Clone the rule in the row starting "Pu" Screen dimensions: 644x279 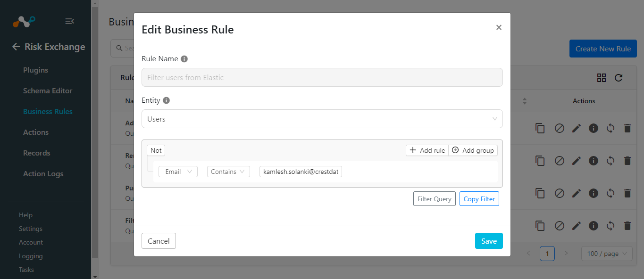pos(540,193)
